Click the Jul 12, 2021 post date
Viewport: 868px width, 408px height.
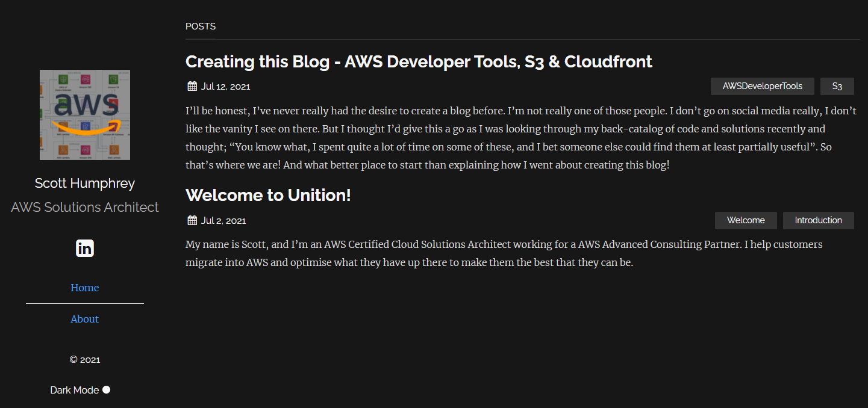(x=226, y=86)
